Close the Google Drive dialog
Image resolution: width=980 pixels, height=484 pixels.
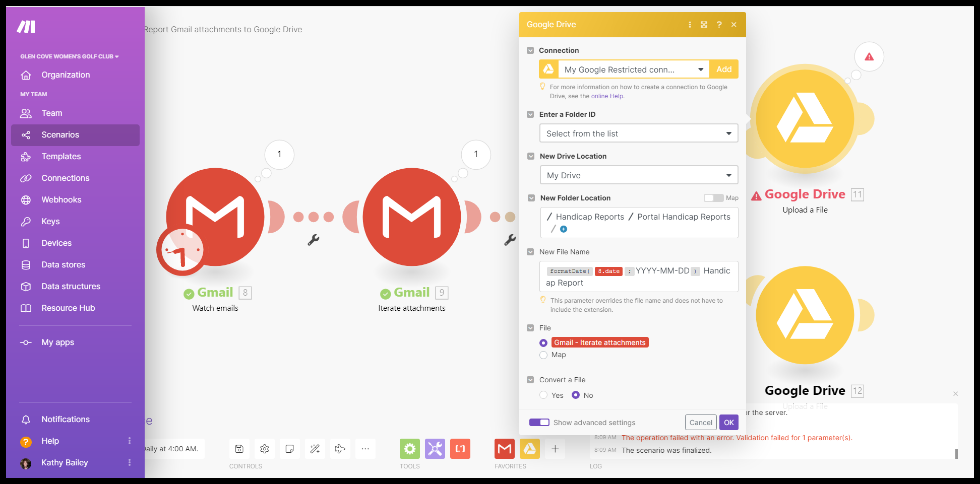[734, 25]
